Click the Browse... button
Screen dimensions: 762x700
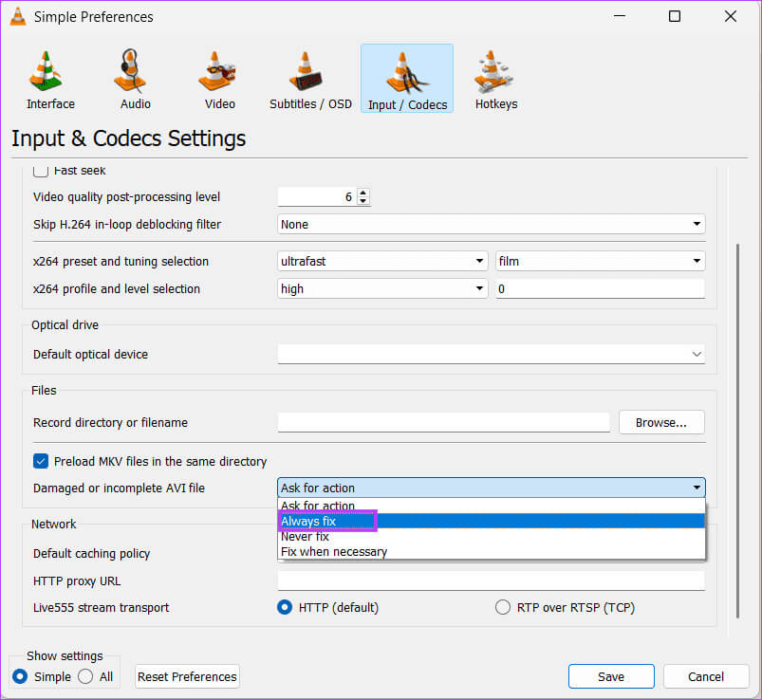click(661, 422)
